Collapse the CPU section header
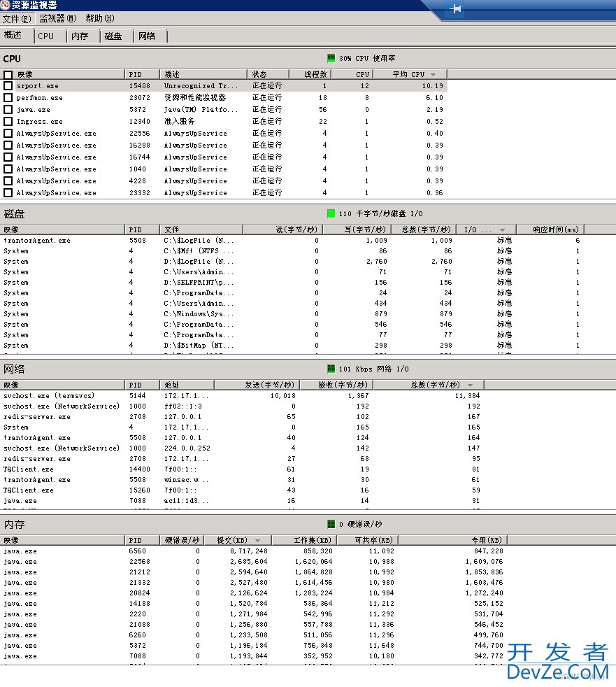This screenshot has height=687, width=616. [308, 59]
